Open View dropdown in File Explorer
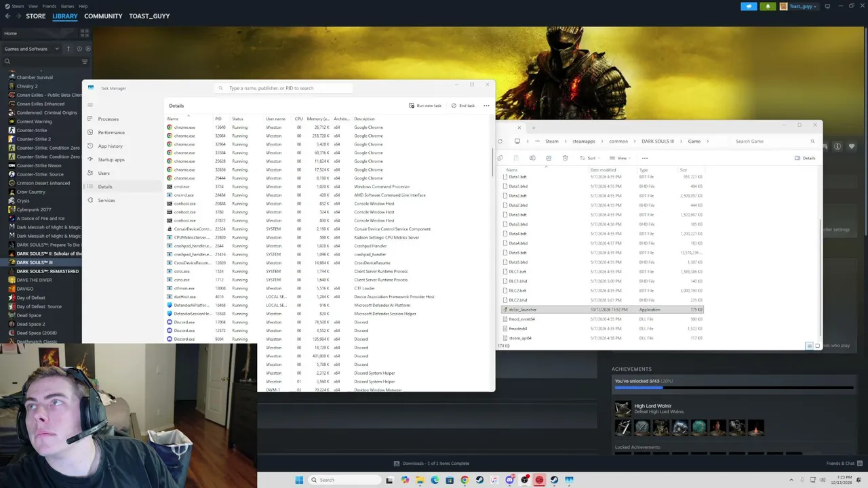Screen dimensions: 868x488 (x=620, y=158)
